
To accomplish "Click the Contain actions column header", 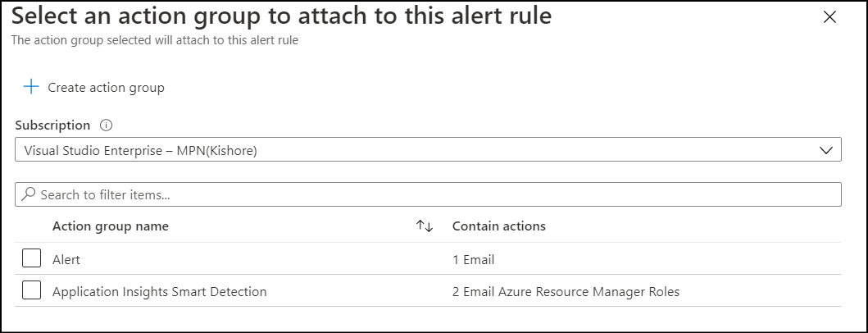I will coord(498,226).
